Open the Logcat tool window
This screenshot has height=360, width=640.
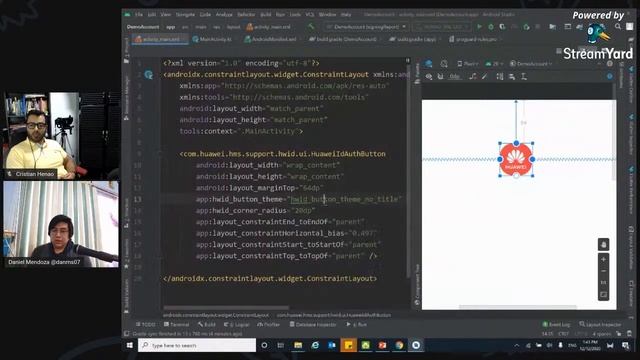(x=237, y=324)
